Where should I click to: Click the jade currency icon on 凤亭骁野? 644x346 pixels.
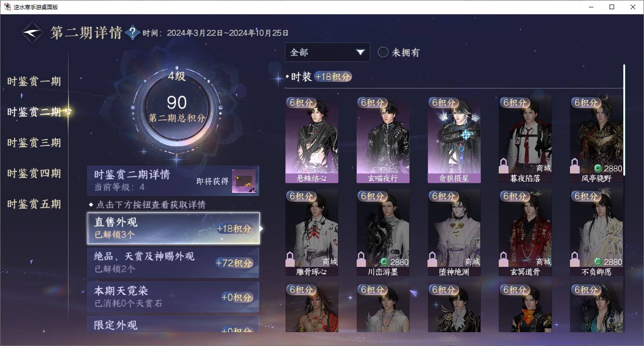click(x=598, y=168)
